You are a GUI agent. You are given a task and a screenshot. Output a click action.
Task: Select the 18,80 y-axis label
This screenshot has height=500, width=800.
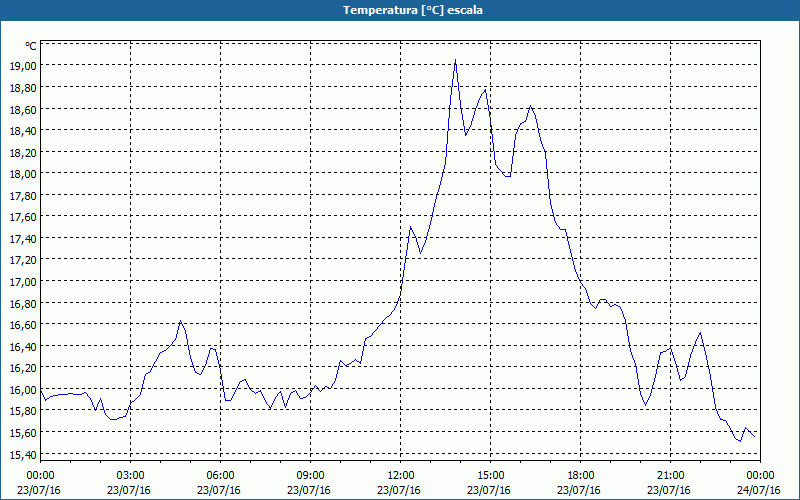tap(23, 88)
